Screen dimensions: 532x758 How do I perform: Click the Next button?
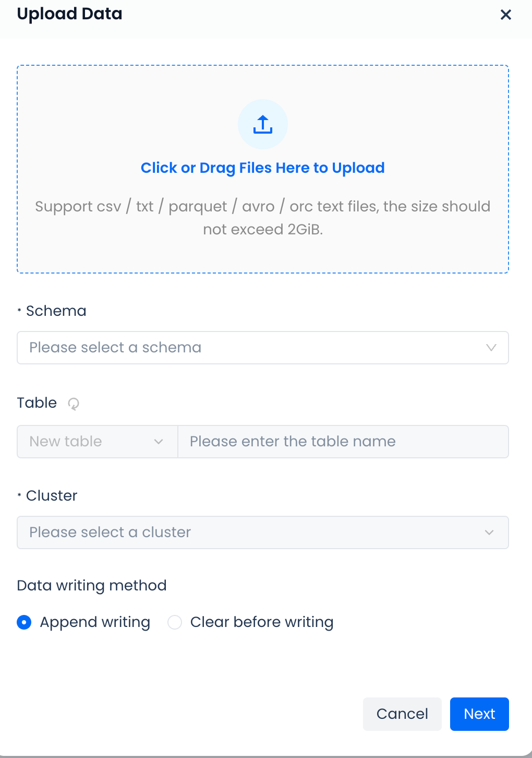(x=479, y=714)
